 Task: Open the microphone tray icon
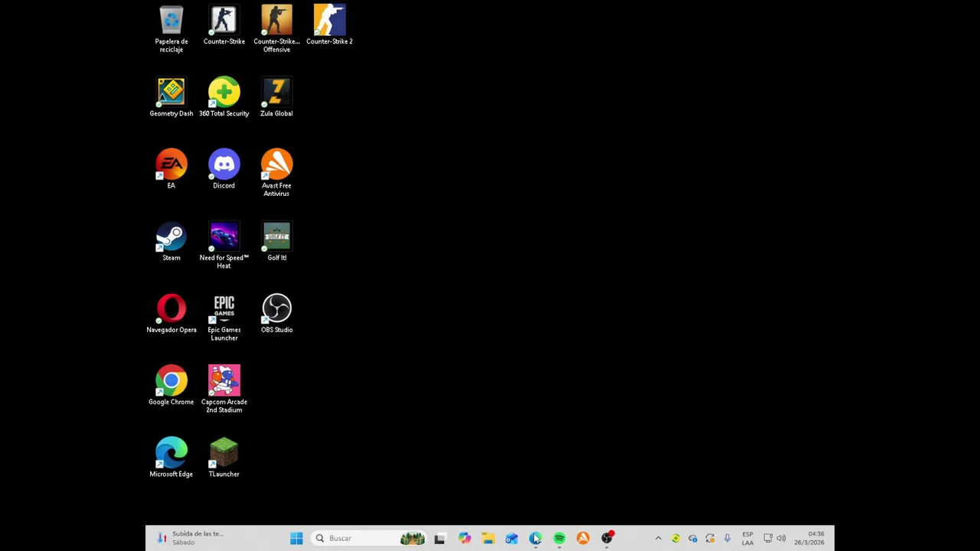pos(727,538)
